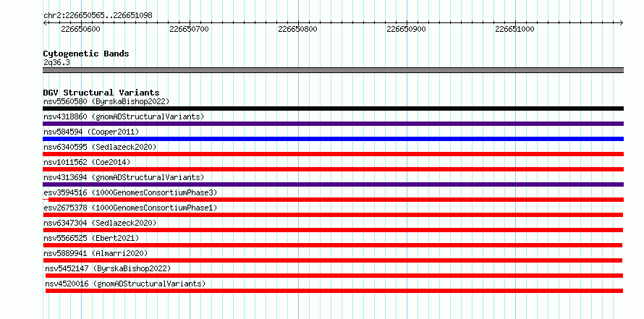Image resolution: width=644 pixels, height=319 pixels.
Task: Select red bar under nsv5452147
Action: 334,276
